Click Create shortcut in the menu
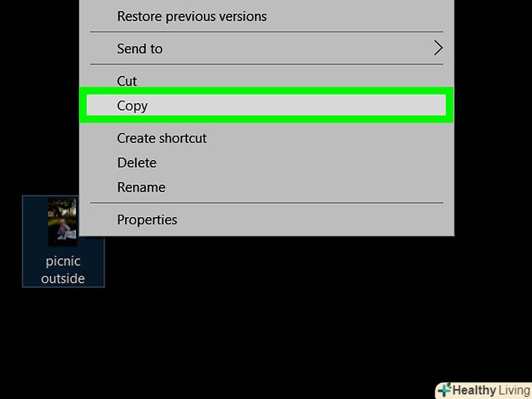This screenshot has width=532, height=399. coord(161,138)
